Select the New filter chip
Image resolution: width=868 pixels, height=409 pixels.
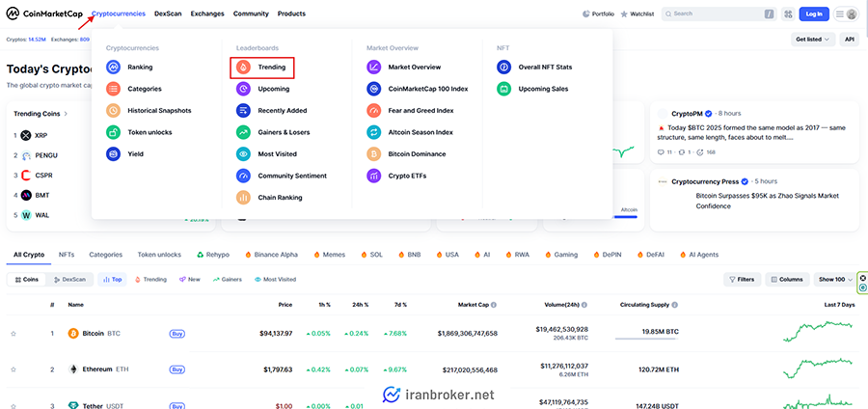click(189, 280)
